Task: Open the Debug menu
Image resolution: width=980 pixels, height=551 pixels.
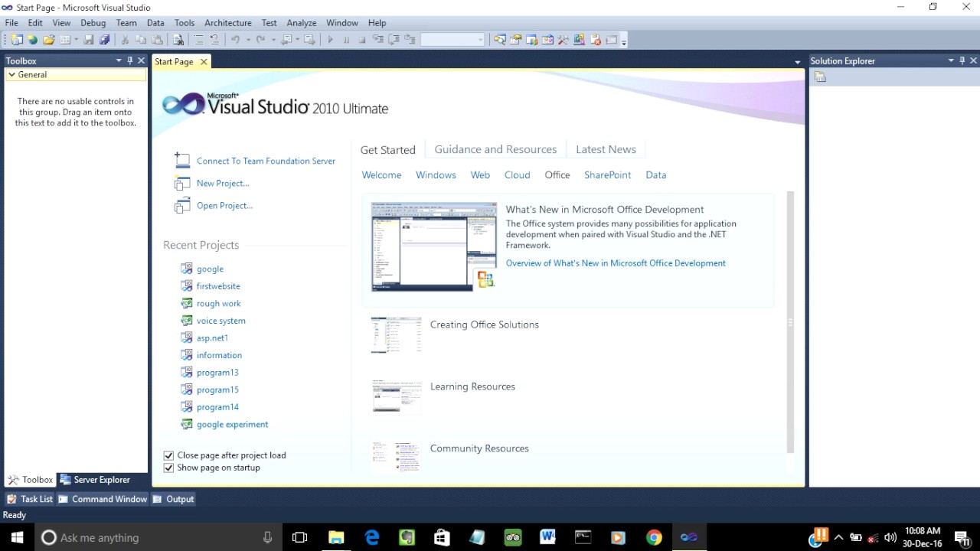Action: pyautogui.click(x=93, y=23)
